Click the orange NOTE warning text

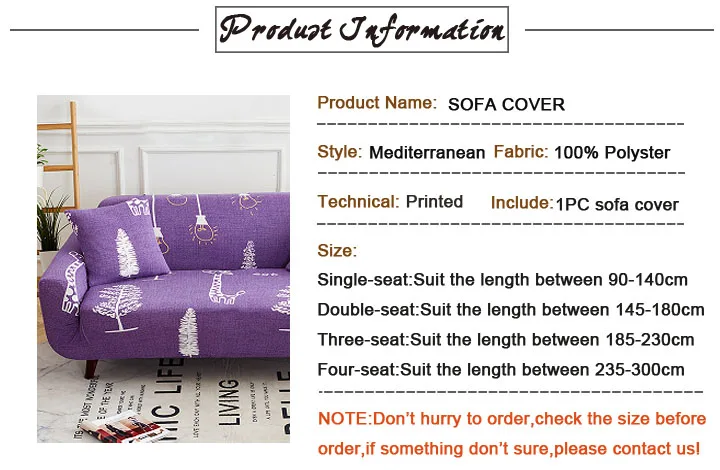512,433
